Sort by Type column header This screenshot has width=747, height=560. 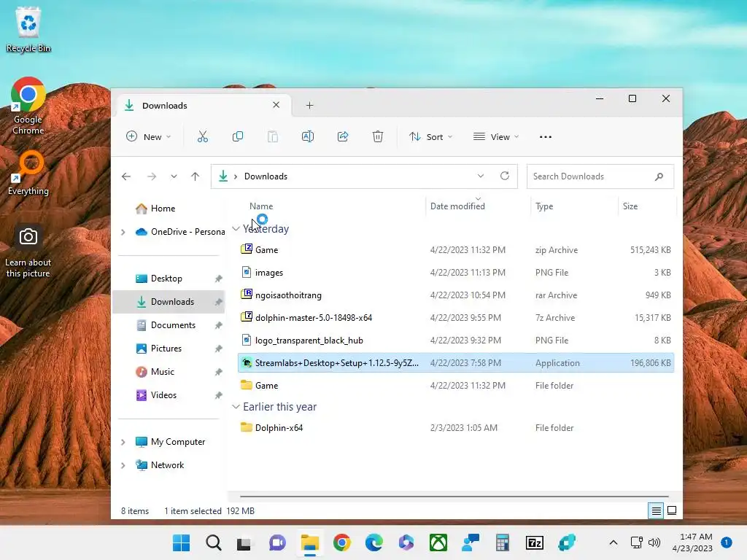(x=544, y=206)
